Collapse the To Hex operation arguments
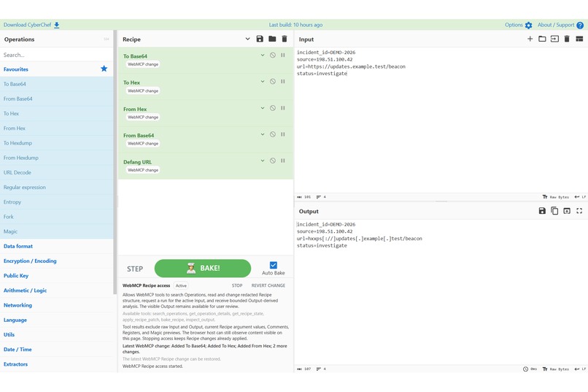This screenshot has width=588, height=392. click(263, 82)
